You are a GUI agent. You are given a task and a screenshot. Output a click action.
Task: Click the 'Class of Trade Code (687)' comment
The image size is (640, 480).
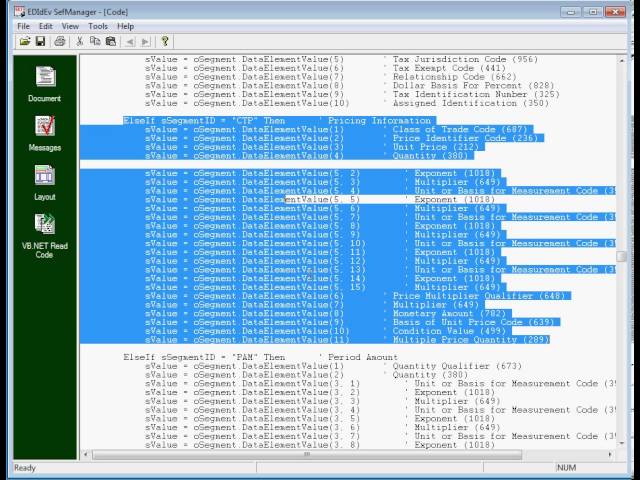(x=460, y=129)
